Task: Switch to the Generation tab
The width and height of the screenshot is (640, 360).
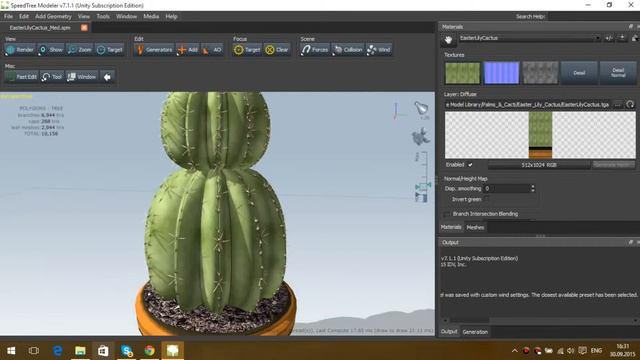Action: tap(475, 332)
